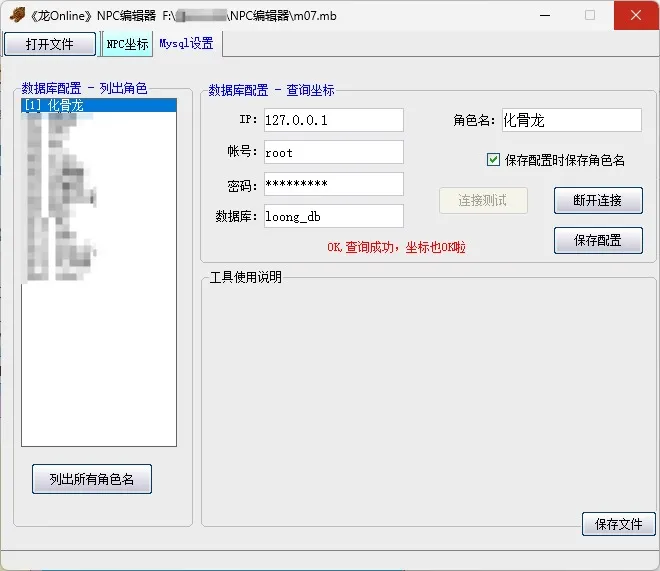The height and width of the screenshot is (571, 660).
Task: Click the 角色名 input field
Action: (570, 120)
